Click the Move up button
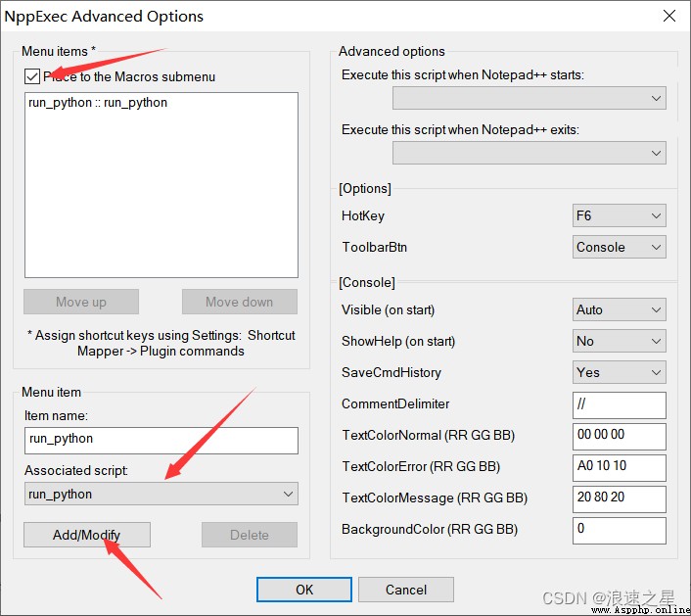The width and height of the screenshot is (691, 616). click(x=81, y=302)
